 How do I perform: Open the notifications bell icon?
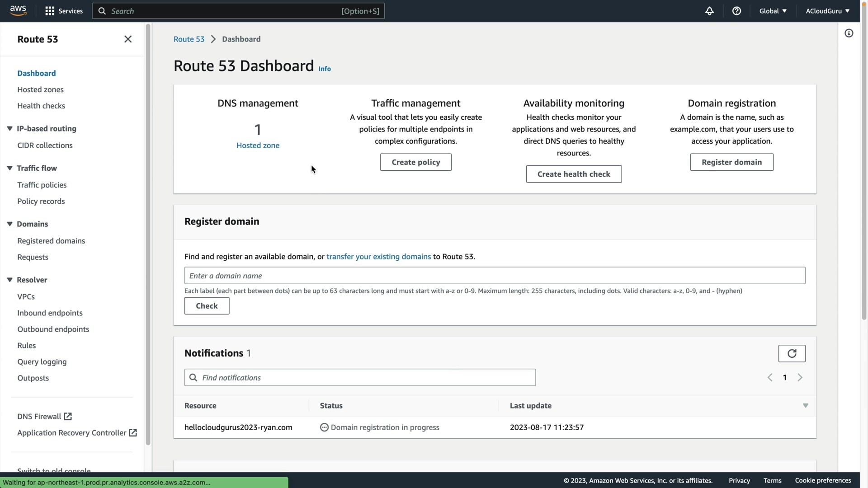tap(709, 11)
